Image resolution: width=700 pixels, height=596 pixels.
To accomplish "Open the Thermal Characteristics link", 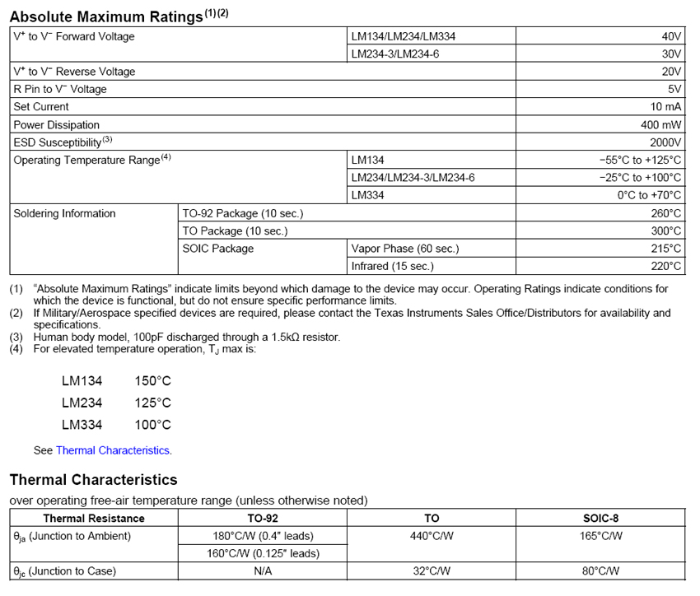I will [x=113, y=450].
